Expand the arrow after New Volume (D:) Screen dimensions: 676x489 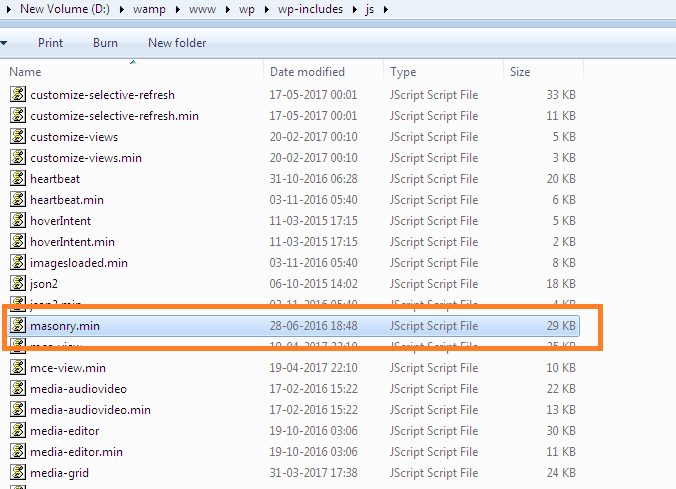point(122,9)
